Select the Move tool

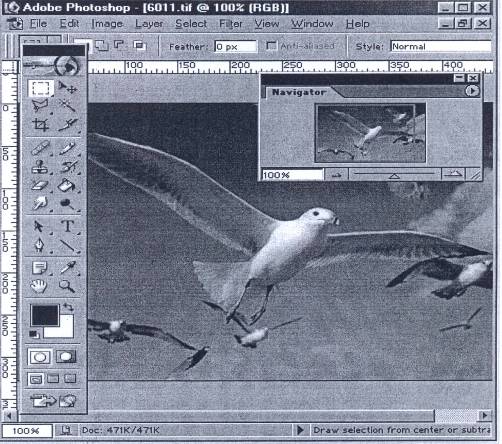point(68,88)
